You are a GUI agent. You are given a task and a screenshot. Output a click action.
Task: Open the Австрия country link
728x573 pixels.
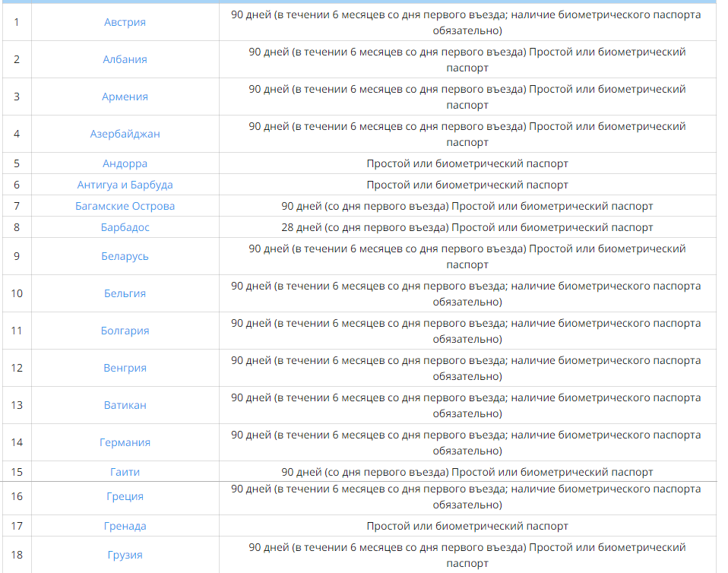pyautogui.click(x=125, y=22)
